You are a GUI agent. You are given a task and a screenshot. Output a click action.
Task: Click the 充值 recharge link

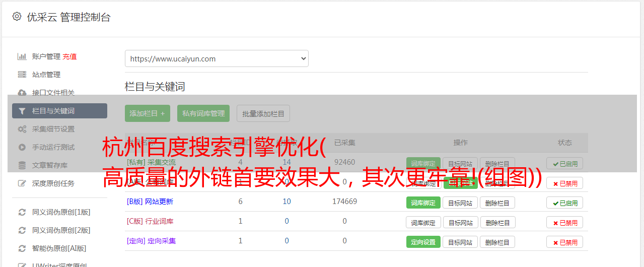click(70, 56)
